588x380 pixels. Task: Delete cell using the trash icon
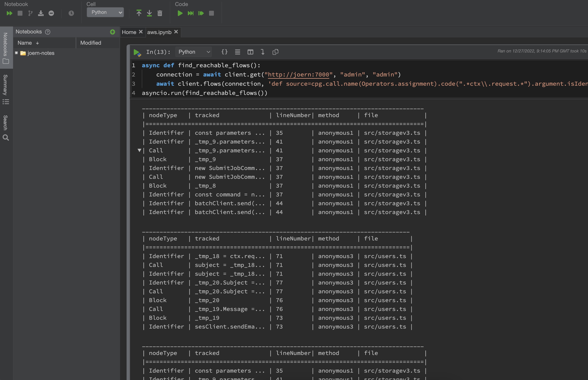pos(160,13)
